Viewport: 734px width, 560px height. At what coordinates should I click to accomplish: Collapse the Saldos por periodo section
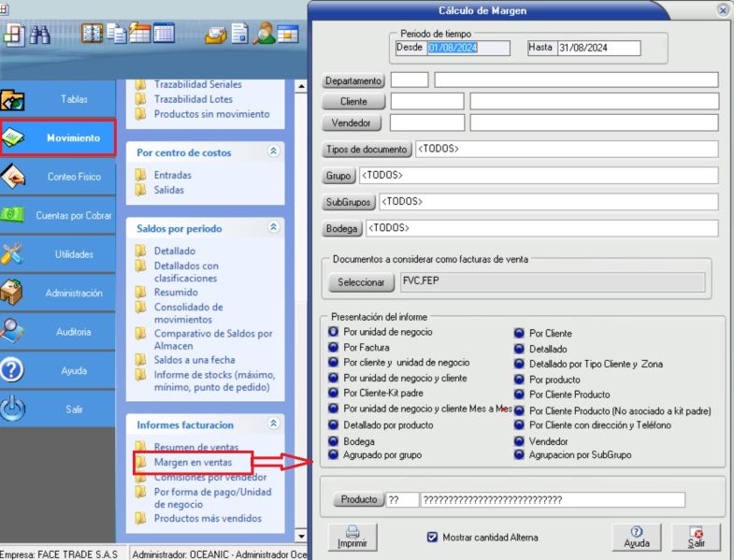pos(273,227)
